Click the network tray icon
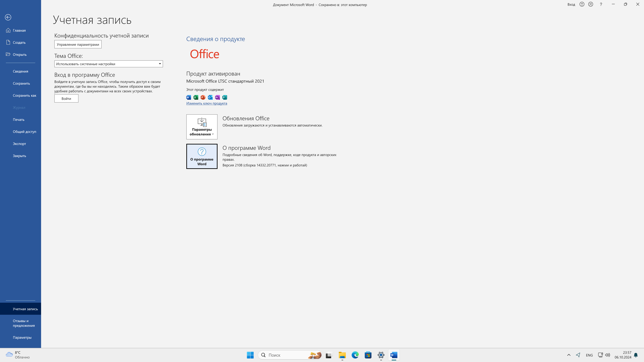The image size is (644, 362). (x=601, y=355)
